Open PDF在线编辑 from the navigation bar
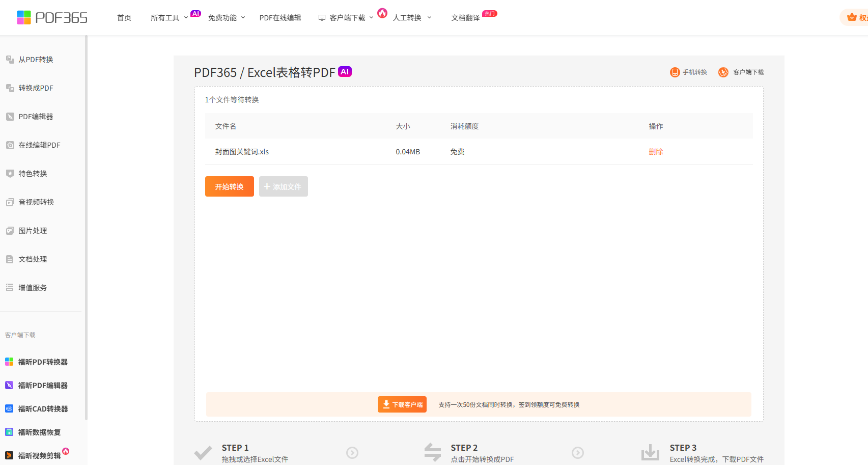 (280, 18)
